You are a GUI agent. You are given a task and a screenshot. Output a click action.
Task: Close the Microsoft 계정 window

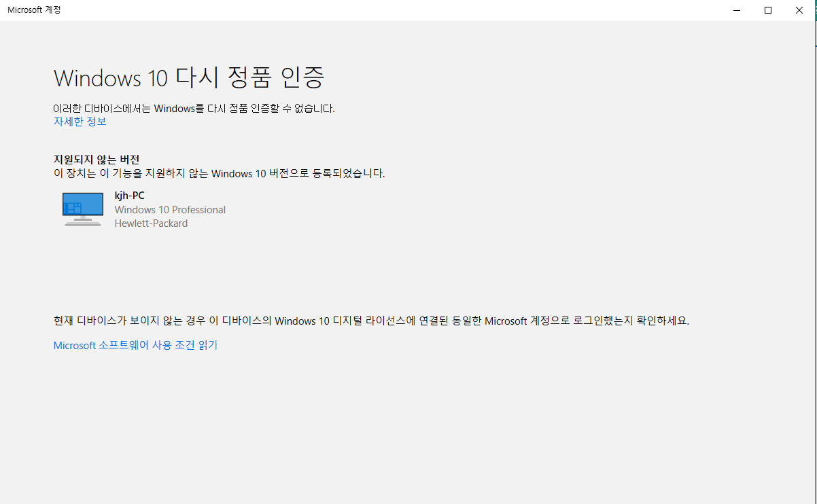click(799, 10)
